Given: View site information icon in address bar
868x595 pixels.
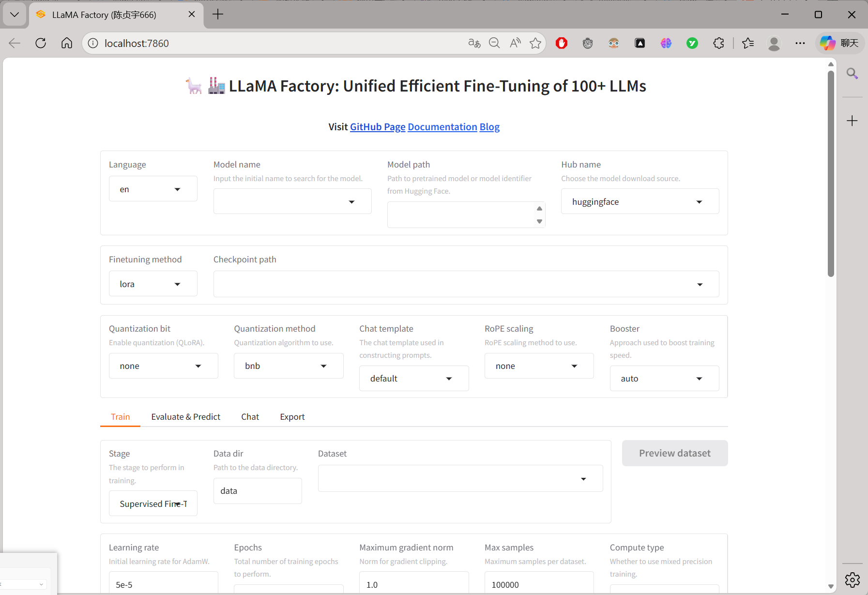Looking at the screenshot, I should pos(93,43).
